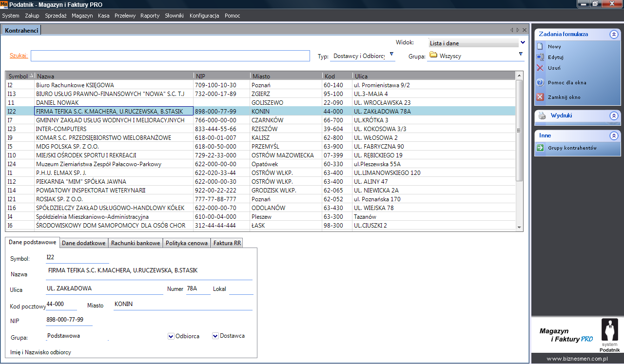Collapse the Wydruki panel chevron
Viewport: 624px width, 364px height.
[x=614, y=115]
